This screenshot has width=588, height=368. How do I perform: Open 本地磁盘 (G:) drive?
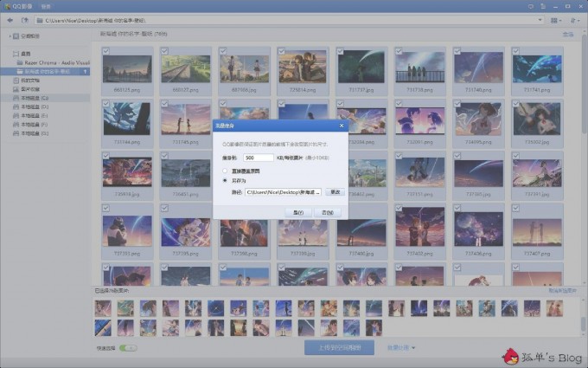pos(30,133)
